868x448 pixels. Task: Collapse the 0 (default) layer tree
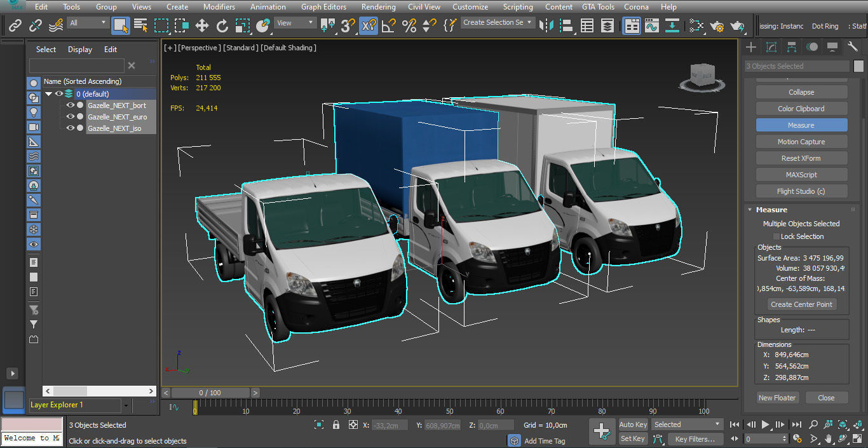48,94
